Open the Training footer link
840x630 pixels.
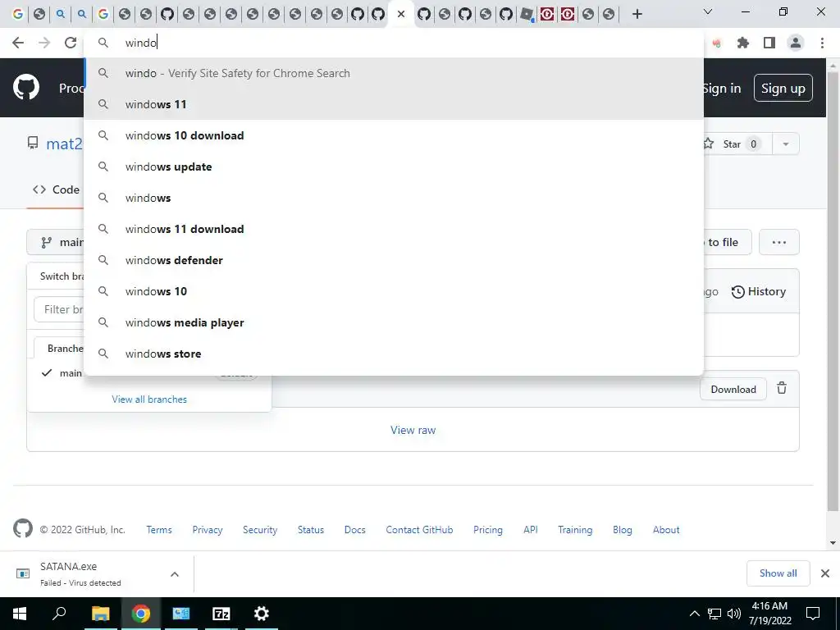(x=575, y=530)
